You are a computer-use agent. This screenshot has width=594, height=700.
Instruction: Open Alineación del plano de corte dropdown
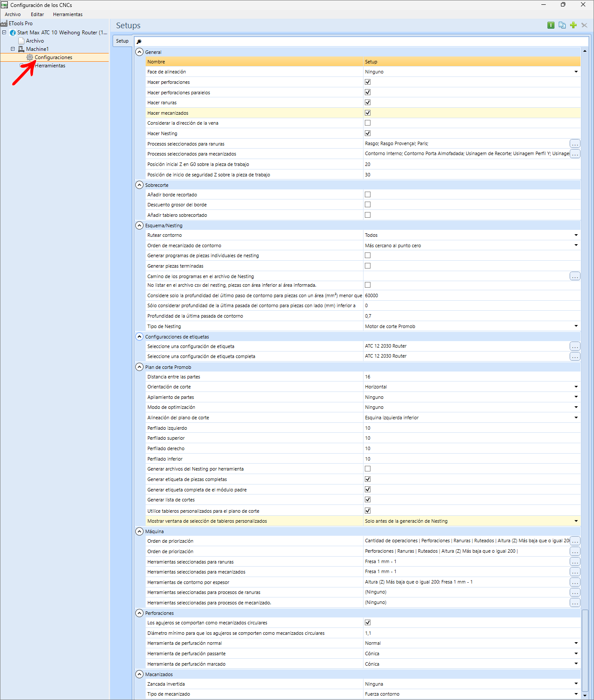(576, 418)
